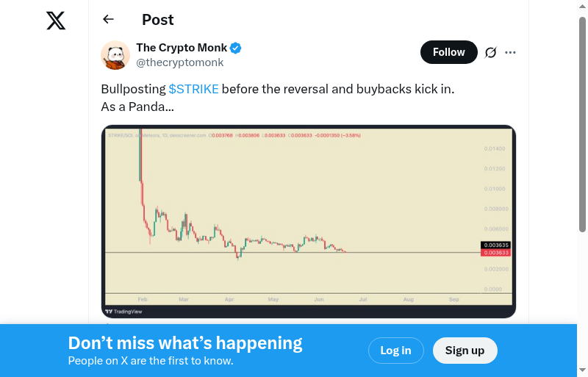The width and height of the screenshot is (588, 377).
Task: Click the scrollbar down arrow
Action: tap(582, 370)
